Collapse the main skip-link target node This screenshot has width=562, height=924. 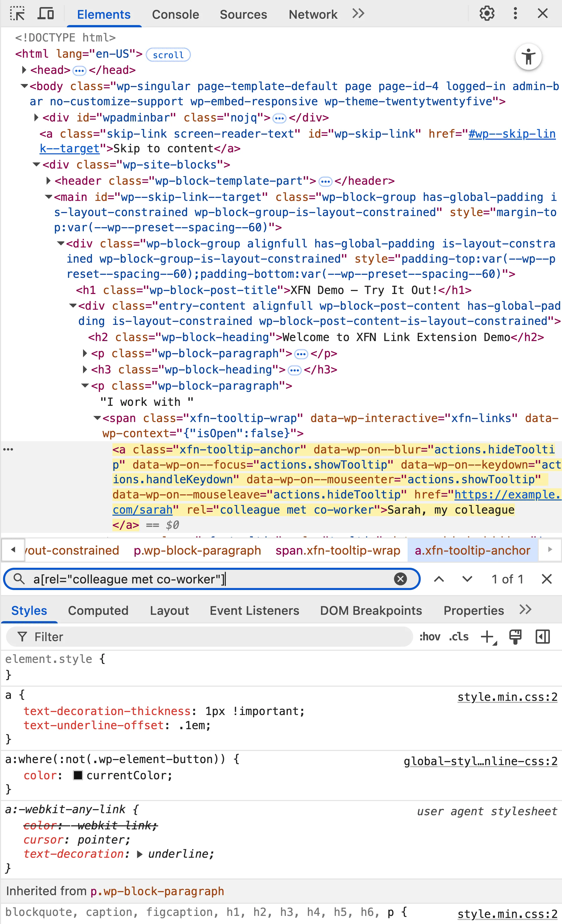click(x=49, y=197)
